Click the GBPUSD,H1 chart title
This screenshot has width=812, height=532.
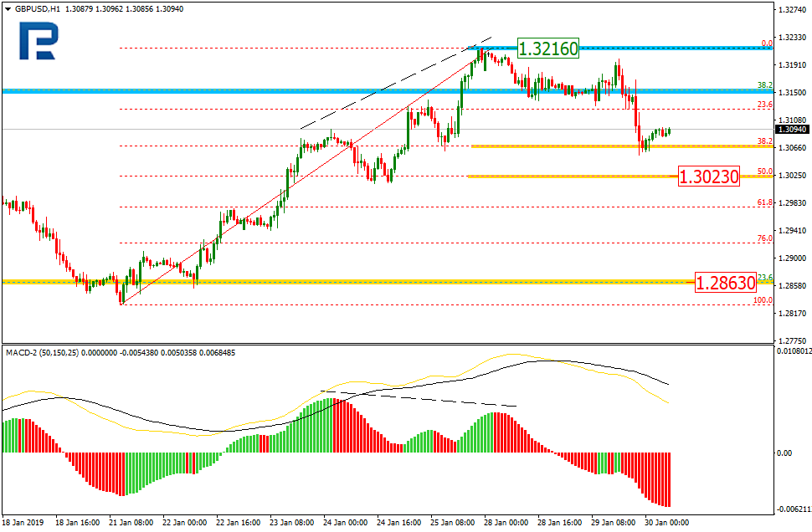(x=37, y=9)
